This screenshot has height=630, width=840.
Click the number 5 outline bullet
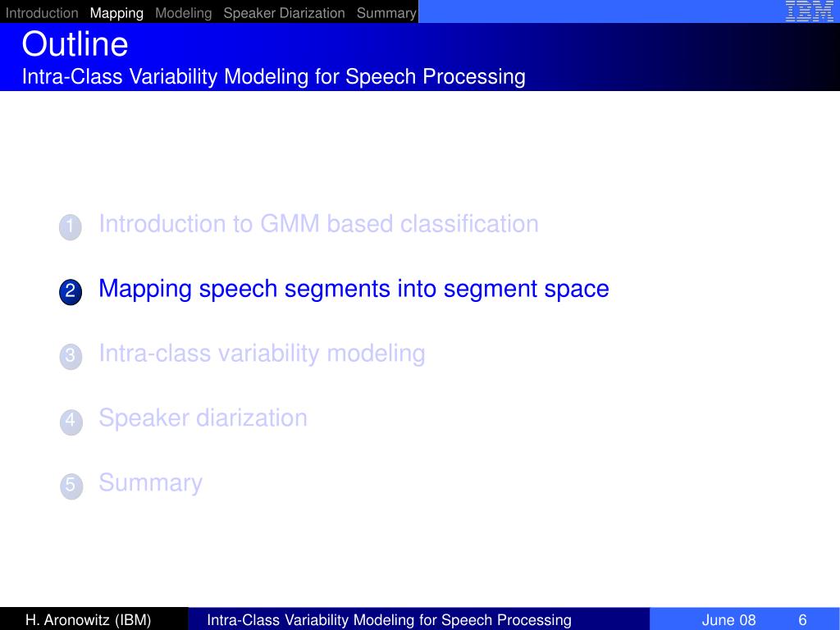coord(71,486)
